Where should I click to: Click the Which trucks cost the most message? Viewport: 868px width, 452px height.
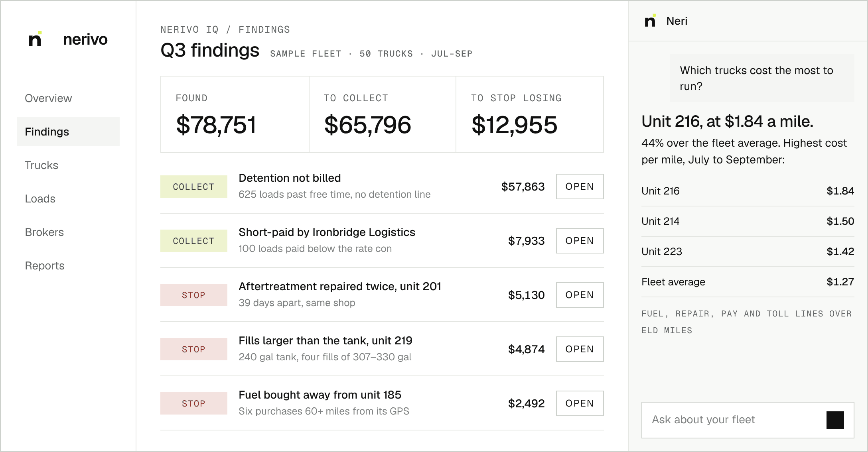tap(762, 78)
